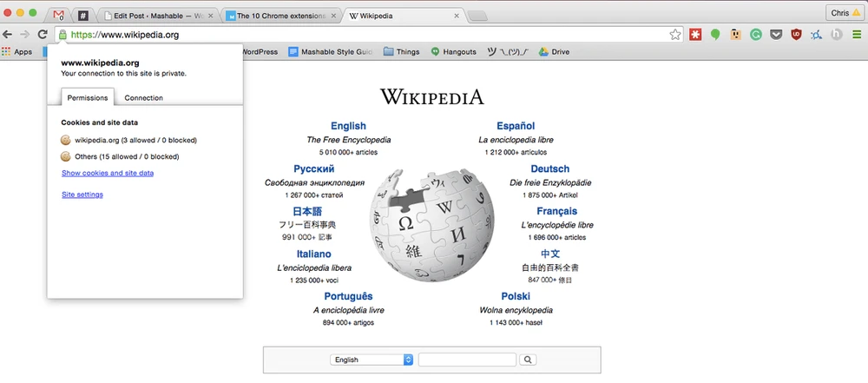This screenshot has width=868, height=383.
Task: Bookmark this page with the star icon
Action: (x=674, y=35)
